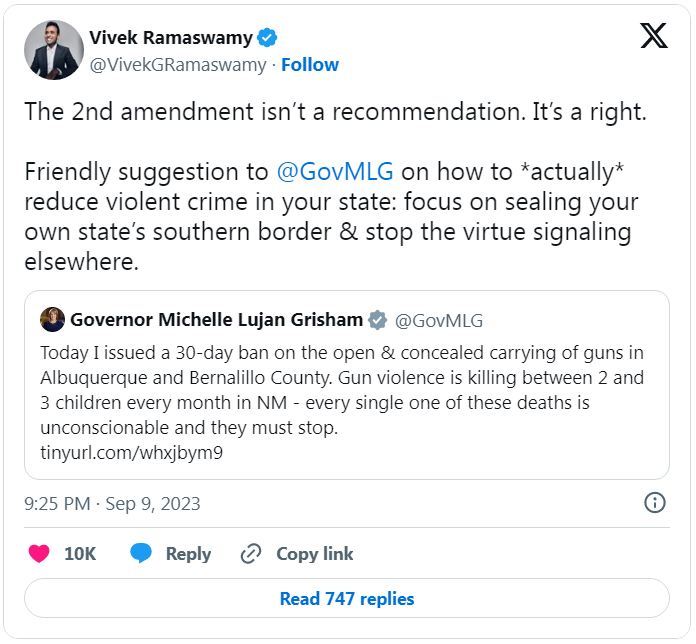Click Vivek Ramaswamy's verified badge
696x644 pixels.
(x=268, y=38)
